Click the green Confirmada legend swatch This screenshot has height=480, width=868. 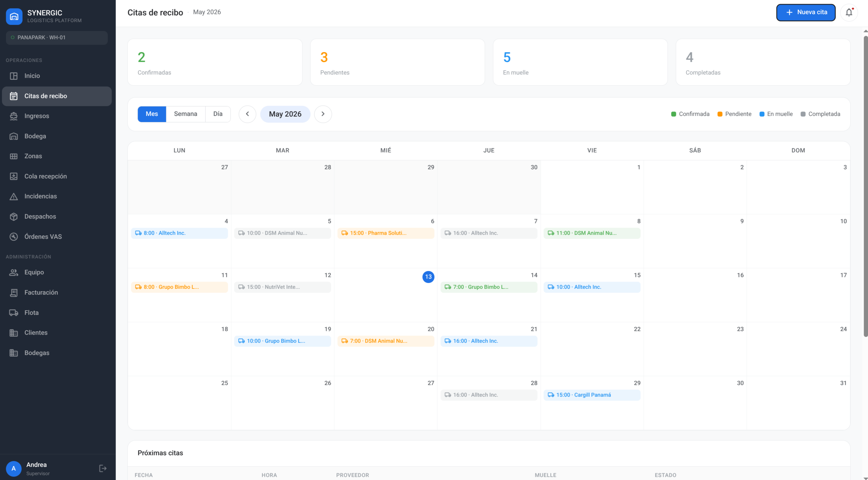(x=674, y=114)
